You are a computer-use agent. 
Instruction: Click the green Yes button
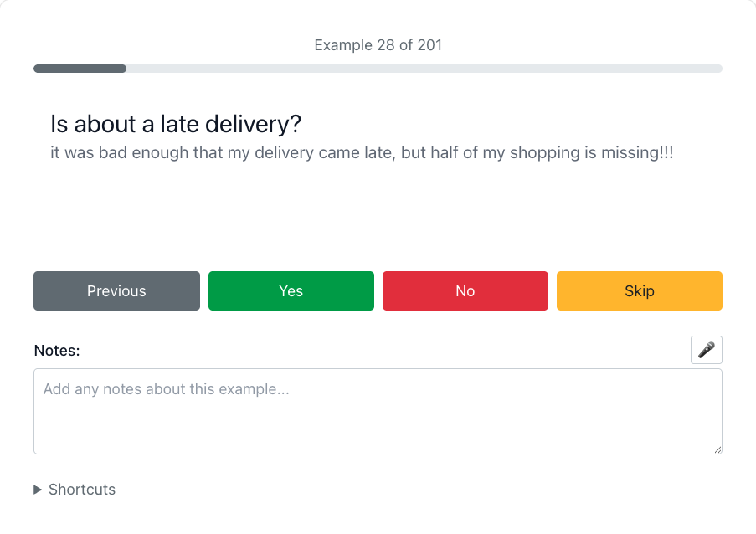(x=291, y=291)
